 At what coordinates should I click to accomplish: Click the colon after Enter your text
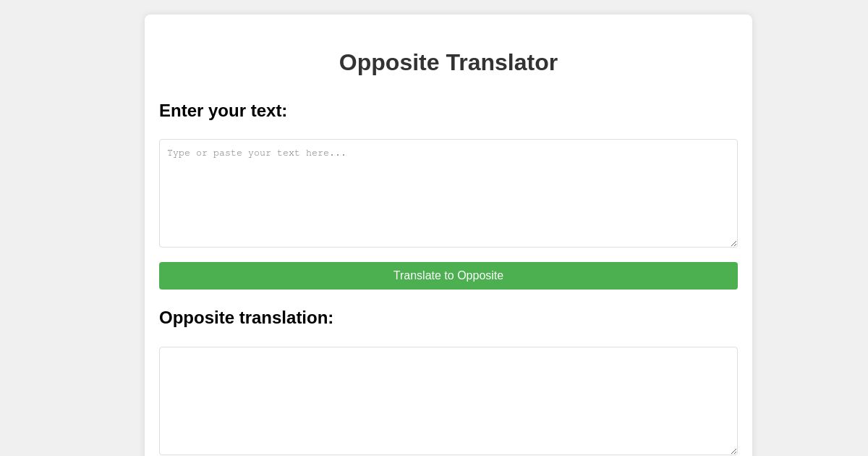[285, 111]
